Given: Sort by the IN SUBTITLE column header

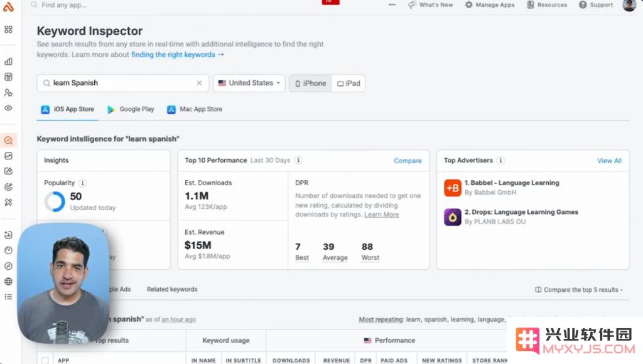Looking at the screenshot, I should (x=243, y=360).
